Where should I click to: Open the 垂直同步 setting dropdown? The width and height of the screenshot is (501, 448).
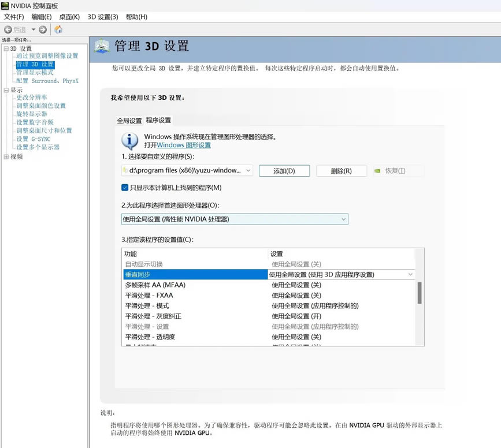(410, 275)
